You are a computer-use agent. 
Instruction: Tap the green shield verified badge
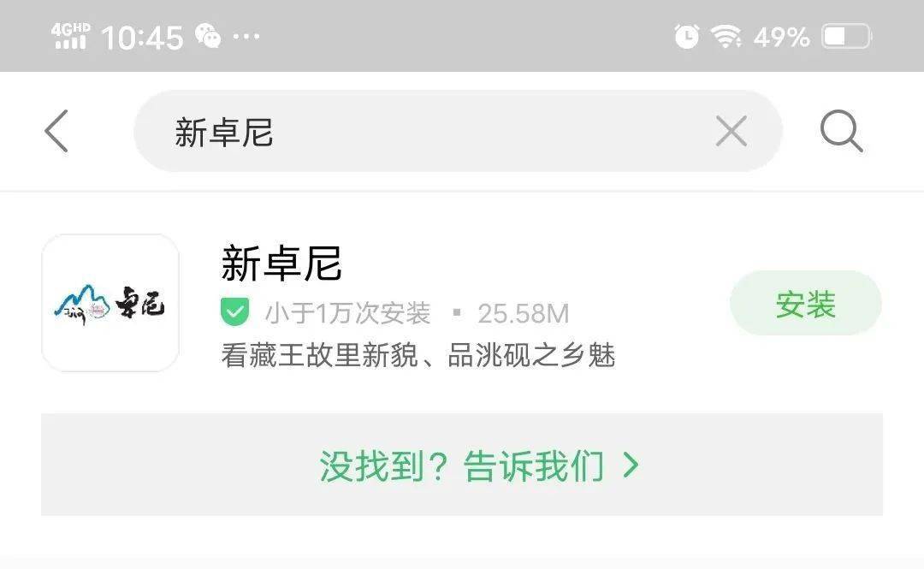(x=234, y=312)
